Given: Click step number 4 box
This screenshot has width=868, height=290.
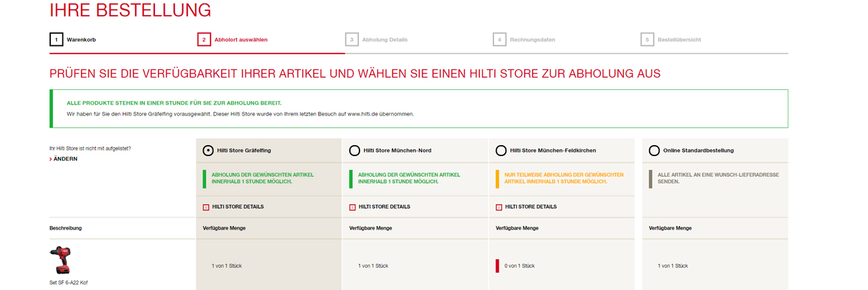Looking at the screenshot, I should click(500, 40).
